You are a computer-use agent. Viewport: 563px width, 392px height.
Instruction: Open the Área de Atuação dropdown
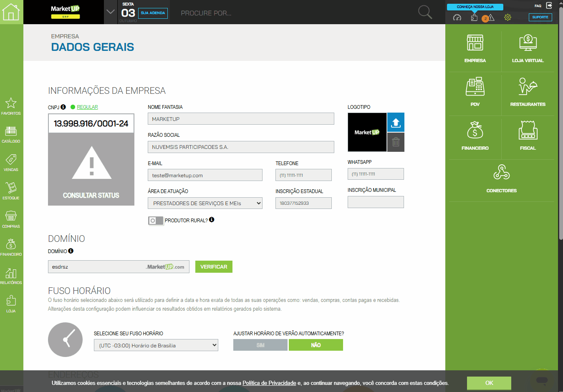point(205,203)
